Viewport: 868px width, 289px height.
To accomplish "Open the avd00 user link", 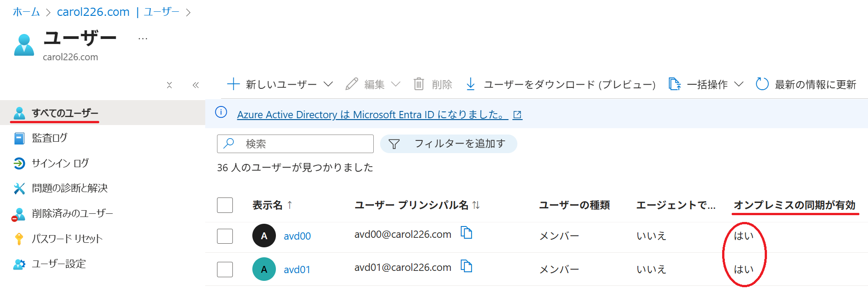I will tap(297, 236).
